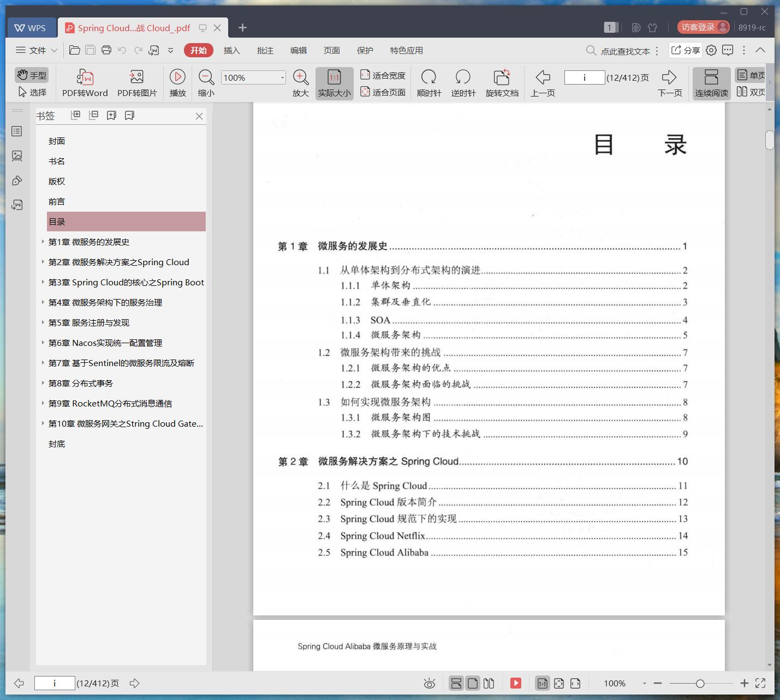Toggle Continuous Reading mode

point(711,83)
